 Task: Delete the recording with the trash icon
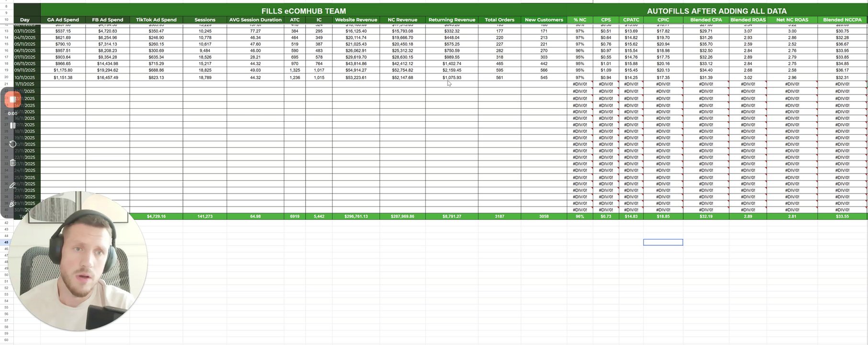coord(13,163)
